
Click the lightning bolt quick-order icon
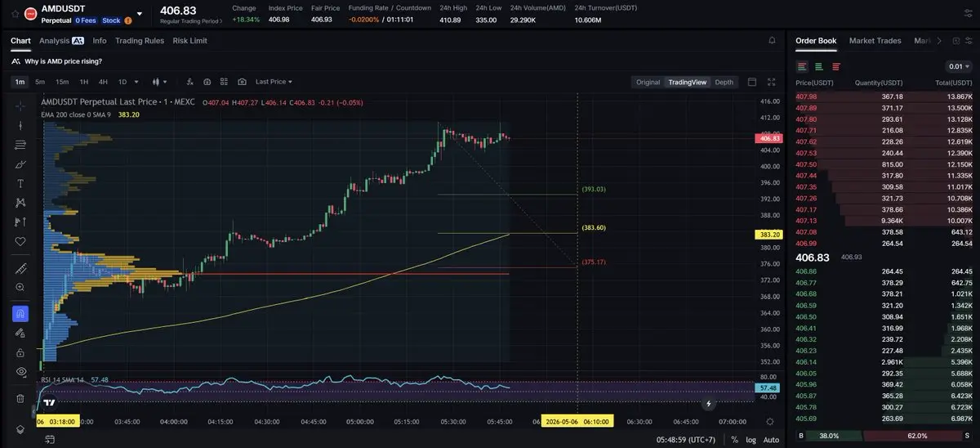708,404
